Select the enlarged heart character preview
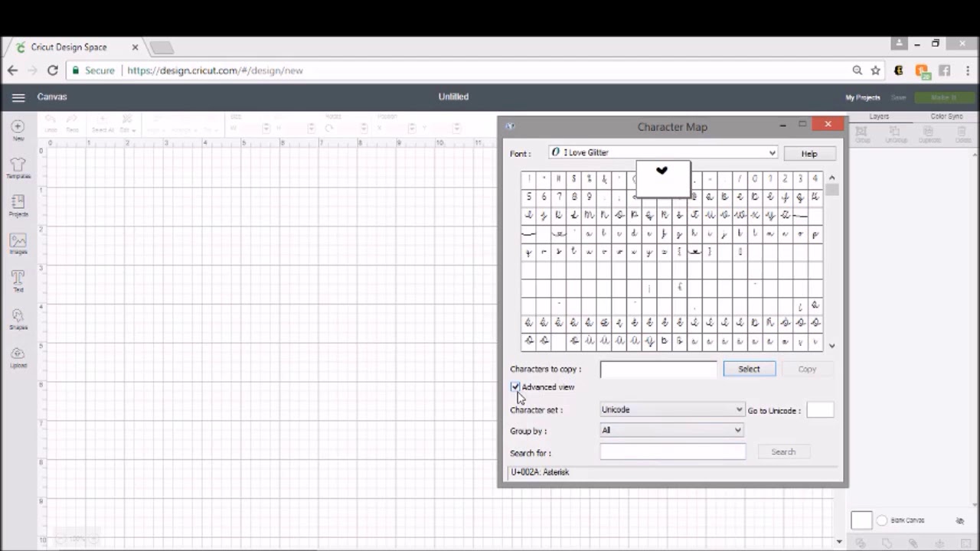The image size is (980, 551). (x=663, y=178)
